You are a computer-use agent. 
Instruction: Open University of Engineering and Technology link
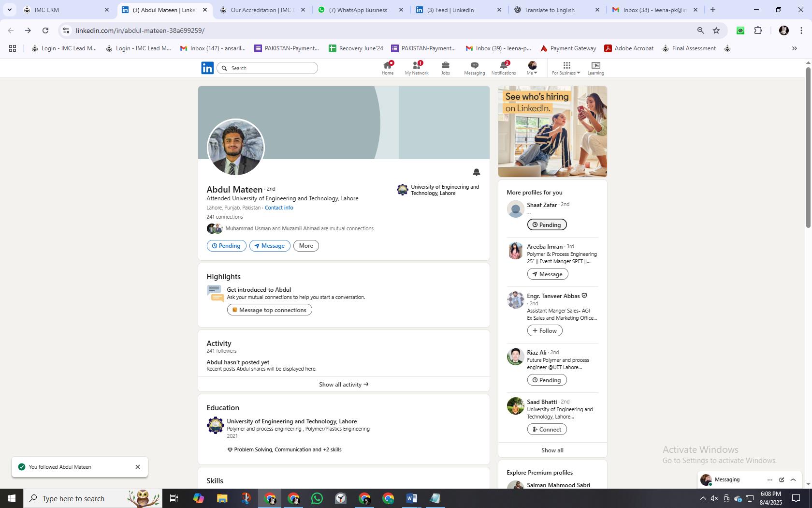(438, 190)
